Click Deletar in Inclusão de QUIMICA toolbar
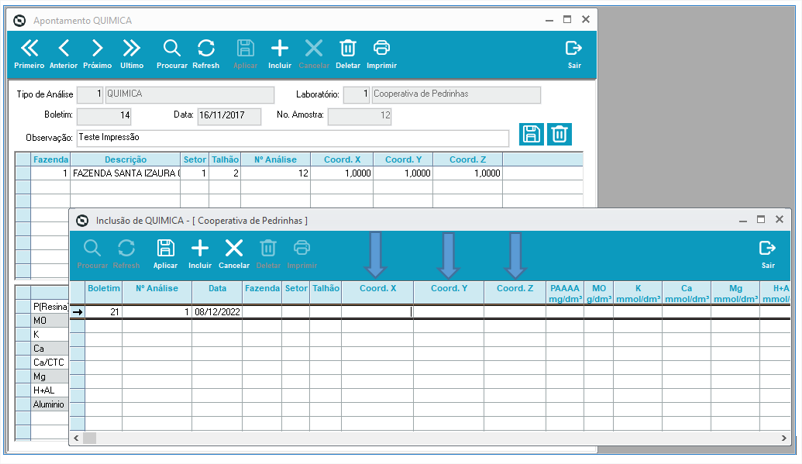 click(268, 254)
